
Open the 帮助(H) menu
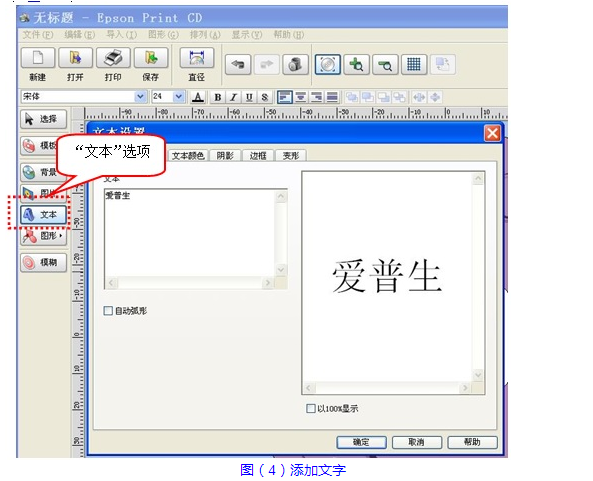tap(289, 35)
